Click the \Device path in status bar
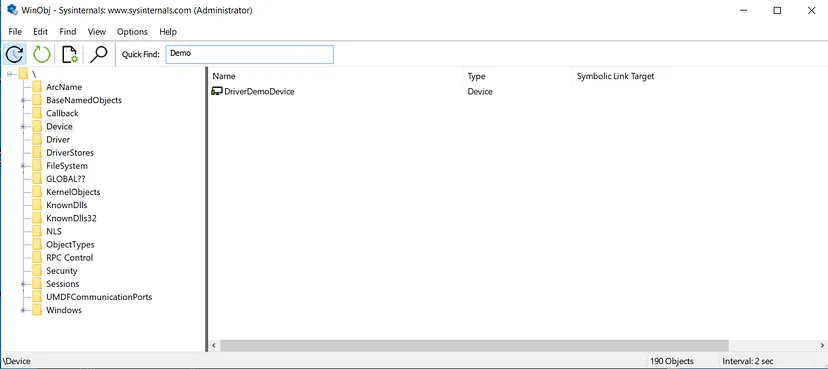The height and width of the screenshot is (369, 828). [16, 361]
